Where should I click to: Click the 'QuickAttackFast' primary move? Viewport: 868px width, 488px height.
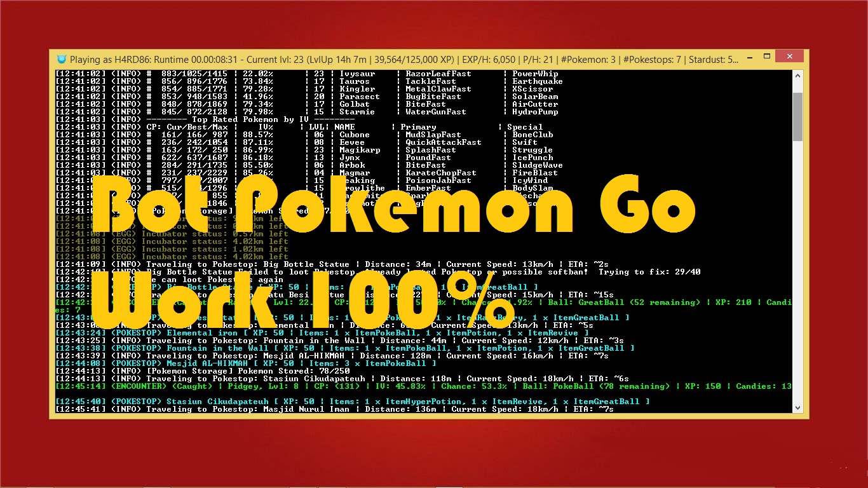tap(444, 142)
